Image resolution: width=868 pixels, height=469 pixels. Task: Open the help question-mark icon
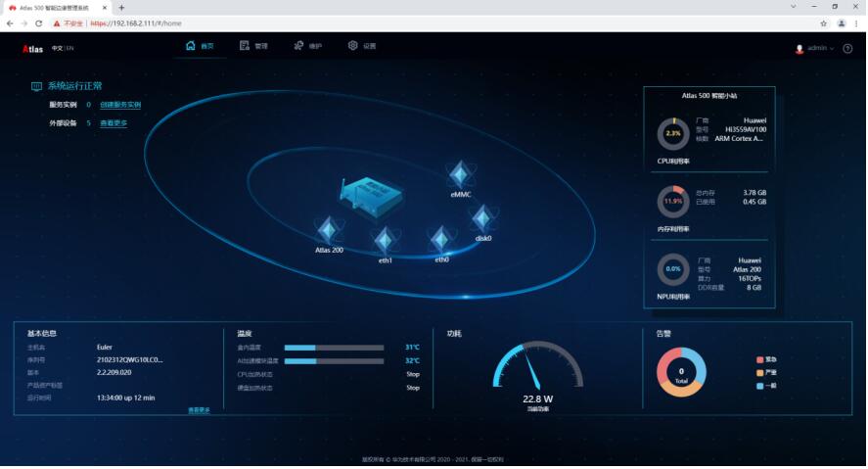(847, 49)
